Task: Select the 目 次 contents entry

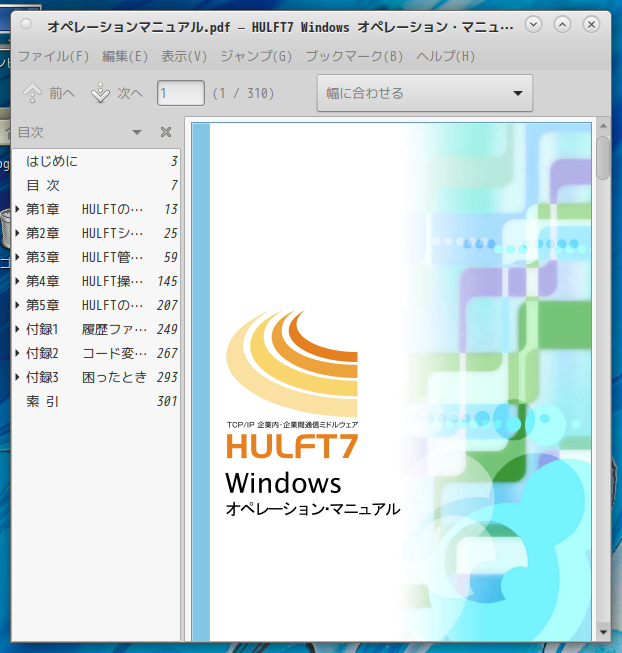Action: [x=96, y=185]
